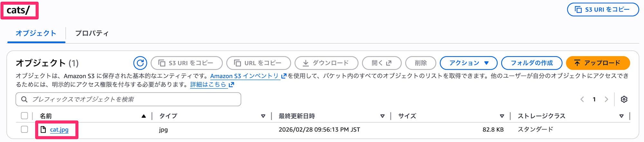Click the refresh objects icon

pyautogui.click(x=140, y=63)
